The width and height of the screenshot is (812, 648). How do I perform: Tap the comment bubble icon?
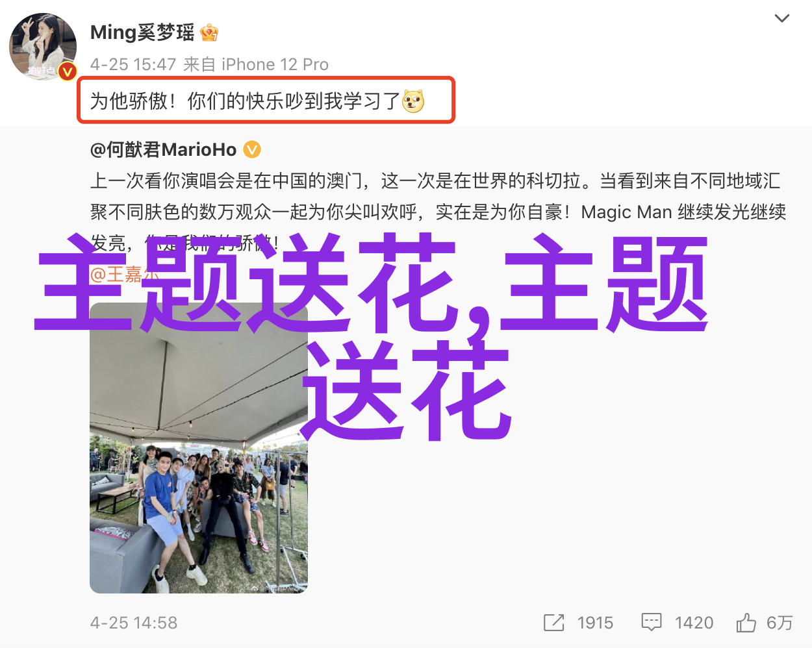(x=651, y=623)
